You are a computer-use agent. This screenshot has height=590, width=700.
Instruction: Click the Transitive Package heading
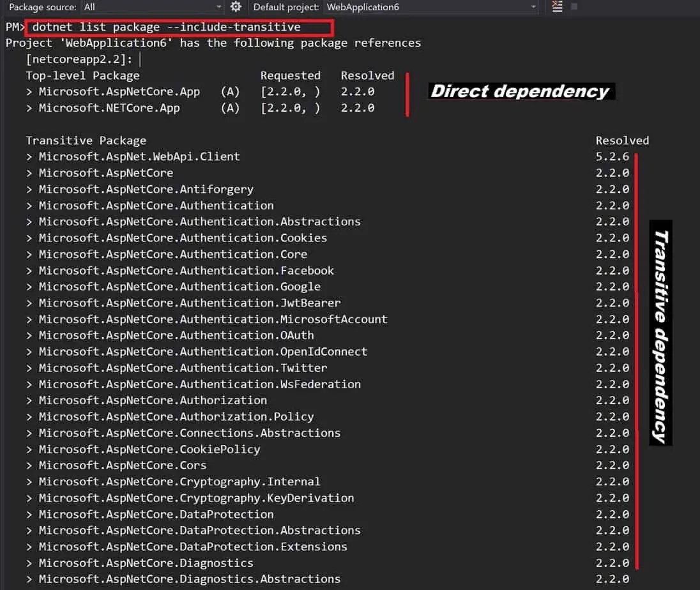tap(86, 140)
